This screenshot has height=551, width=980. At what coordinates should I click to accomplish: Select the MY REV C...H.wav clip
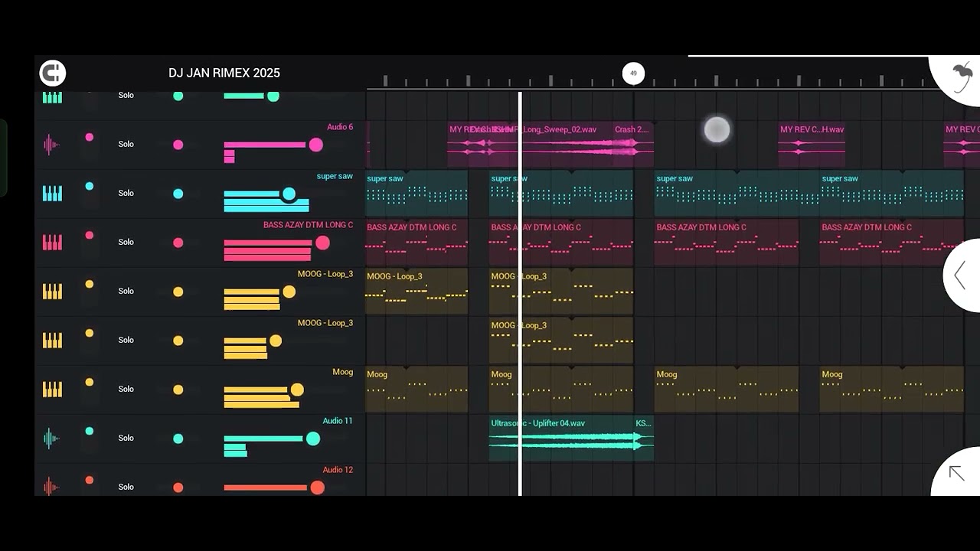coord(812,144)
